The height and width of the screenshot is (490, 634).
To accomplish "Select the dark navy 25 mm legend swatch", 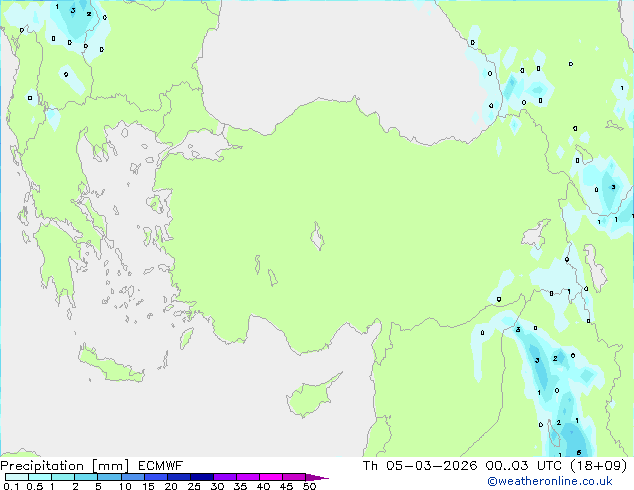I will coord(202,477).
